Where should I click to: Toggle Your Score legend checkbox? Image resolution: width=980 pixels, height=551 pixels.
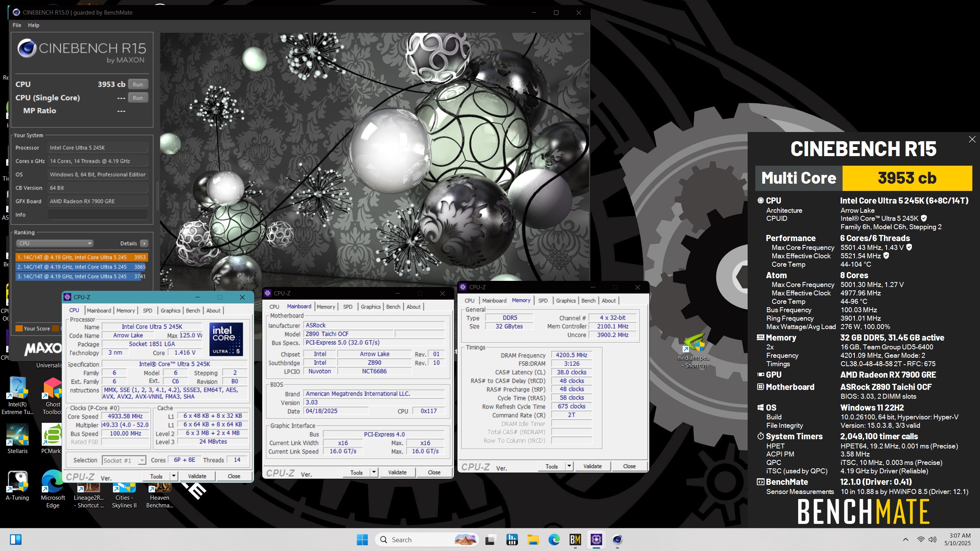(x=19, y=328)
